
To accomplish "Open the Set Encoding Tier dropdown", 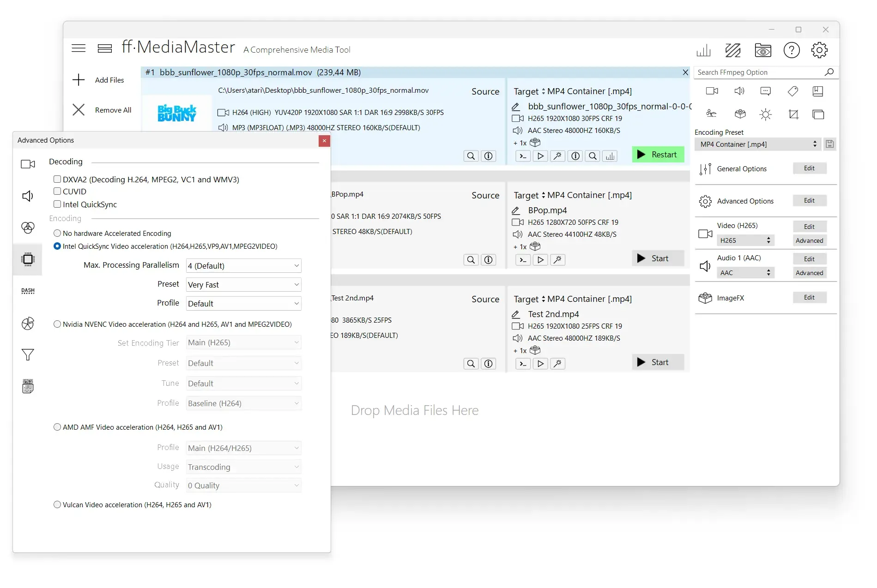I will tap(243, 342).
